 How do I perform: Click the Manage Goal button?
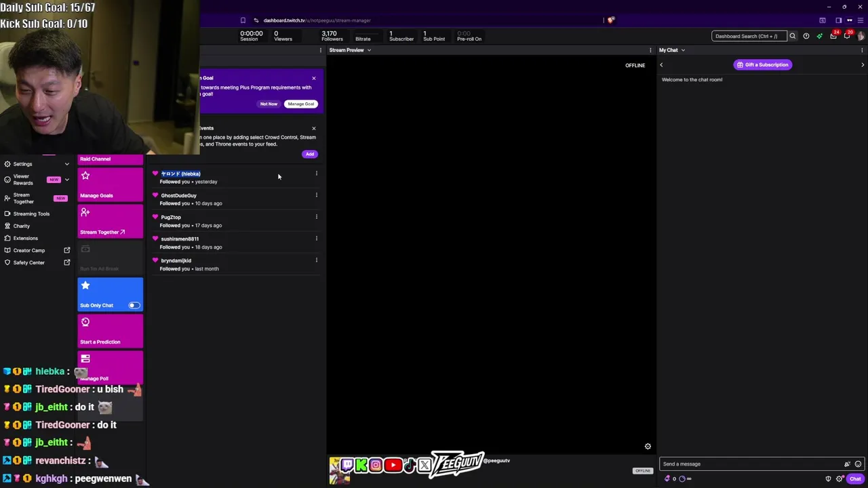[x=300, y=104]
